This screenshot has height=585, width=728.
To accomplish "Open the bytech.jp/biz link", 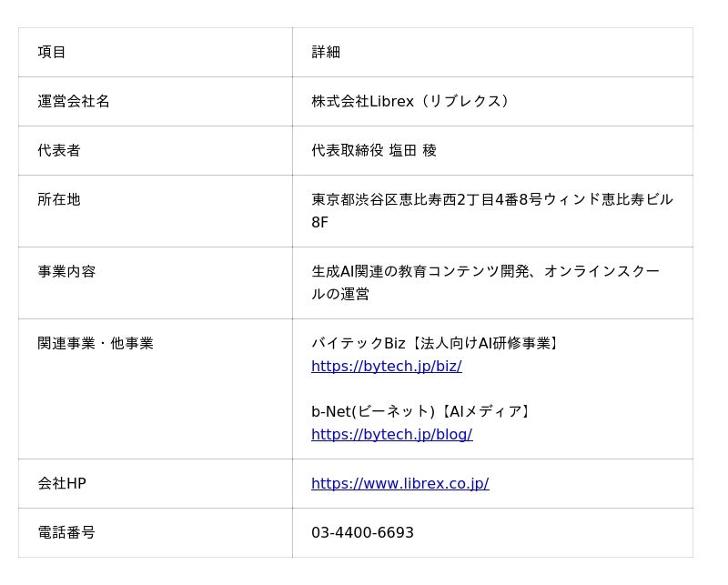I will tap(386, 367).
